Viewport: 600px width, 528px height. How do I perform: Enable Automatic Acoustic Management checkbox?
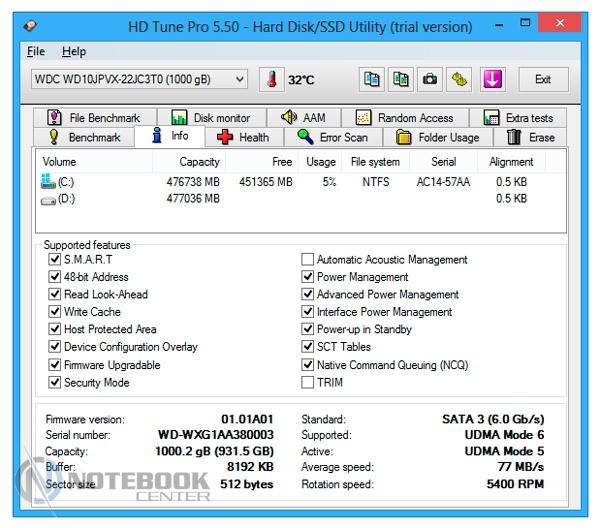coord(308,260)
